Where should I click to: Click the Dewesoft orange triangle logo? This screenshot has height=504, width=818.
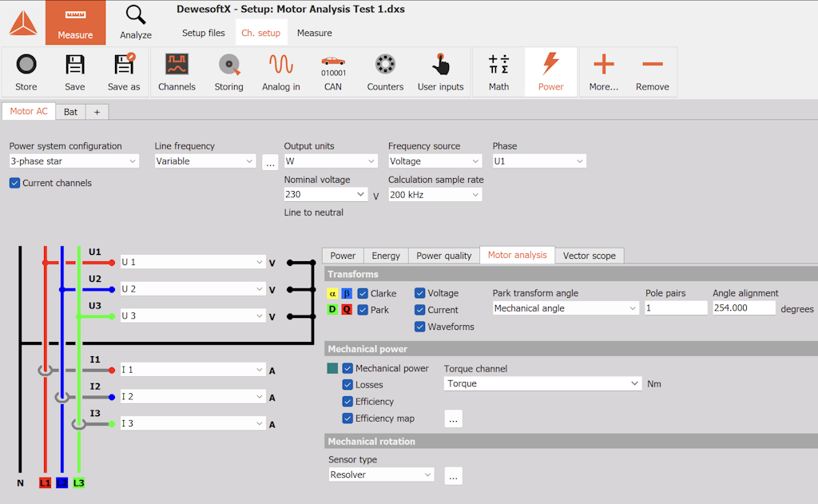(23, 23)
